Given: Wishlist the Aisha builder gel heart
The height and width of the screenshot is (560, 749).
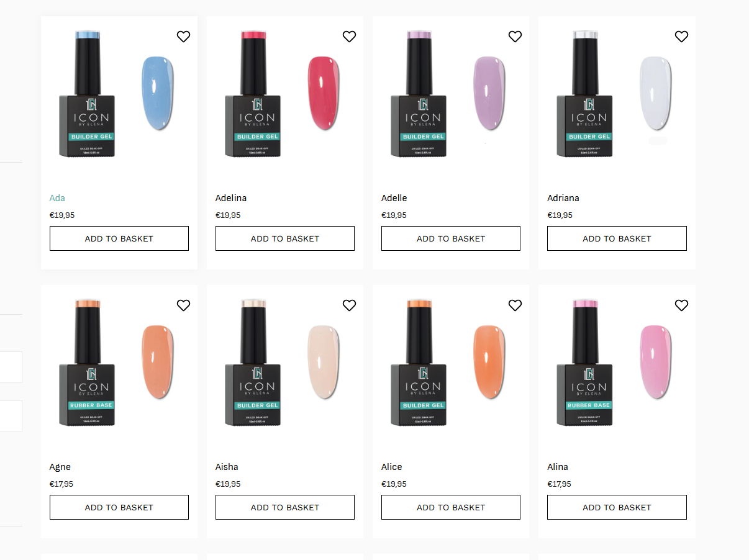Looking at the screenshot, I should tap(349, 305).
